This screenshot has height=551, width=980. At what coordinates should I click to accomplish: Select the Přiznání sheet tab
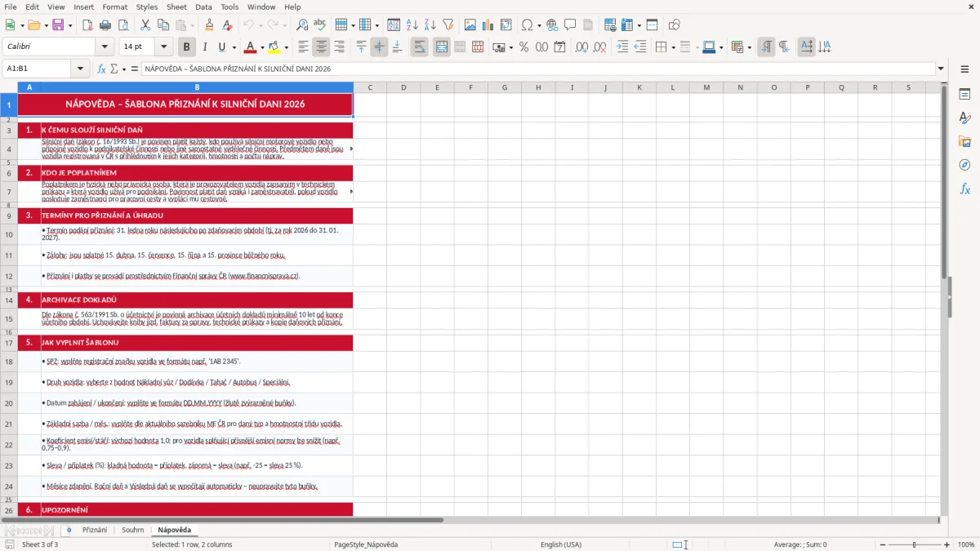pyautogui.click(x=95, y=530)
